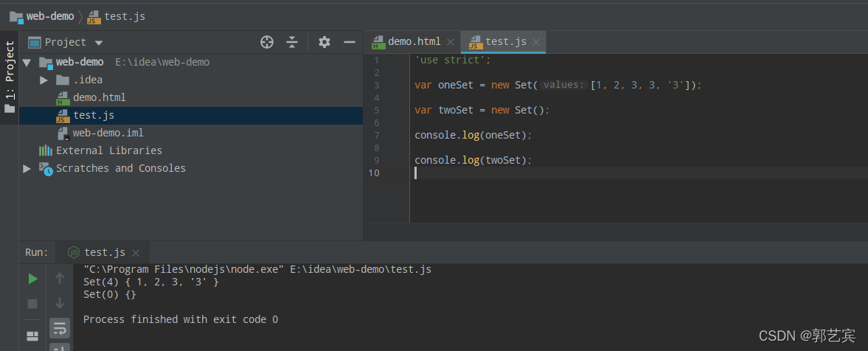The height and width of the screenshot is (351, 868).
Task: Click the Set(4) output line
Action: (x=151, y=282)
